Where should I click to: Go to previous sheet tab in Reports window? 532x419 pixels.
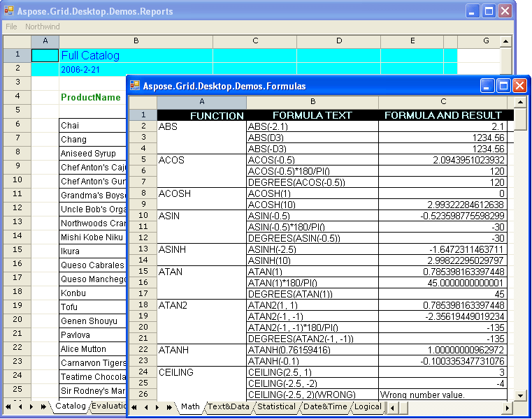point(20,406)
